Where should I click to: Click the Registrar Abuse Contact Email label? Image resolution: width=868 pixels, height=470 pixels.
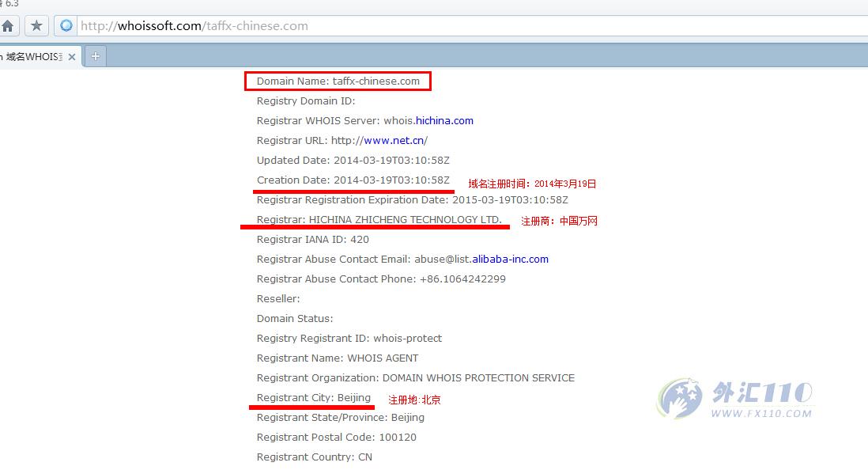pos(334,260)
